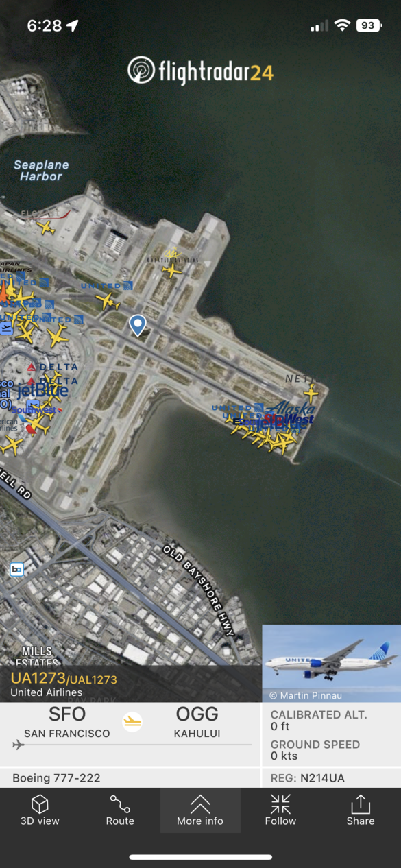Select the yellow plane near Signature Aviation
401x868 pixels.
[171, 270]
